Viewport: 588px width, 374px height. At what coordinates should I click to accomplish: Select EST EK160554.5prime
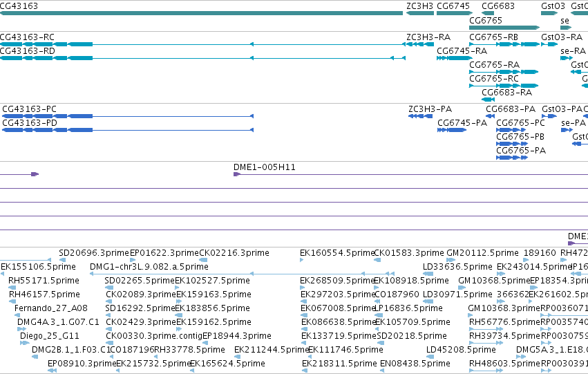click(x=302, y=260)
